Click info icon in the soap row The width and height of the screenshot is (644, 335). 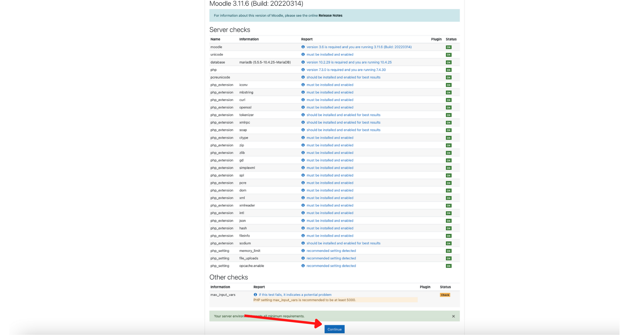[303, 130]
